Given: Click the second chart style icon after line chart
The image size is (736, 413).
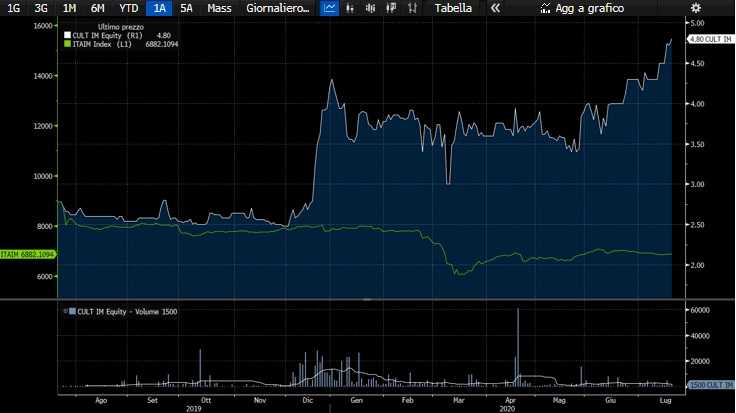Looking at the screenshot, I should pos(350,8).
